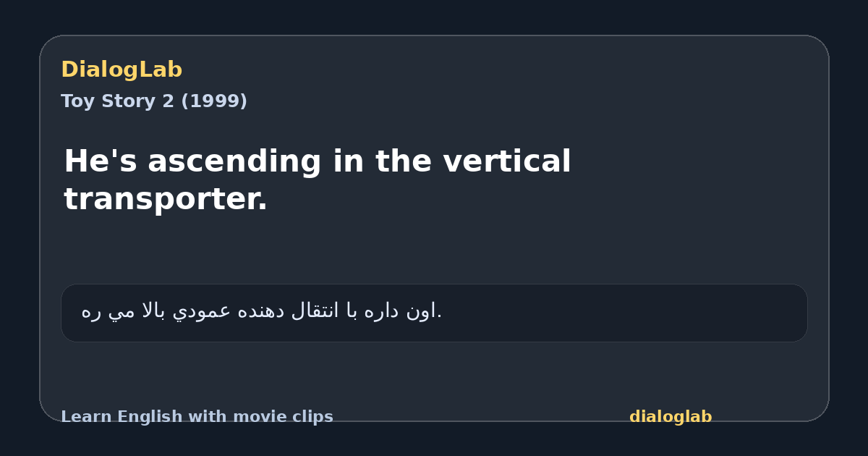Click the Persian word "دهنده"
Screen dimensions: 868x456
click(x=260, y=311)
